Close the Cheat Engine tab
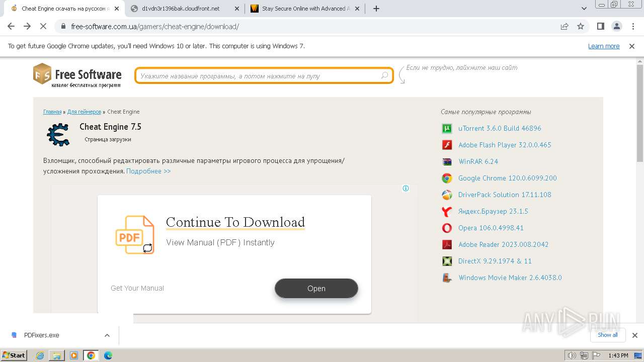 coord(117,9)
